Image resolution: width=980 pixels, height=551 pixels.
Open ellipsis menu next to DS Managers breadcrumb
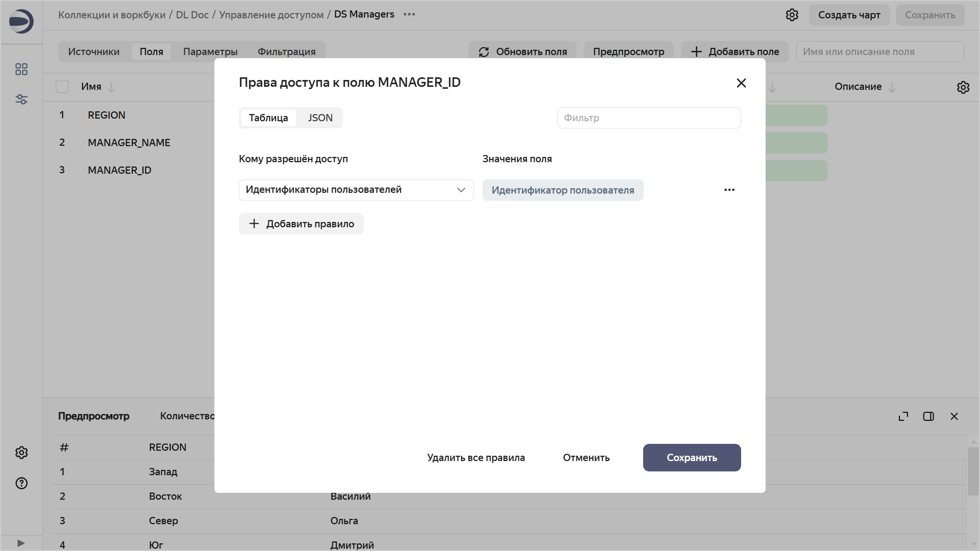pyautogui.click(x=409, y=15)
